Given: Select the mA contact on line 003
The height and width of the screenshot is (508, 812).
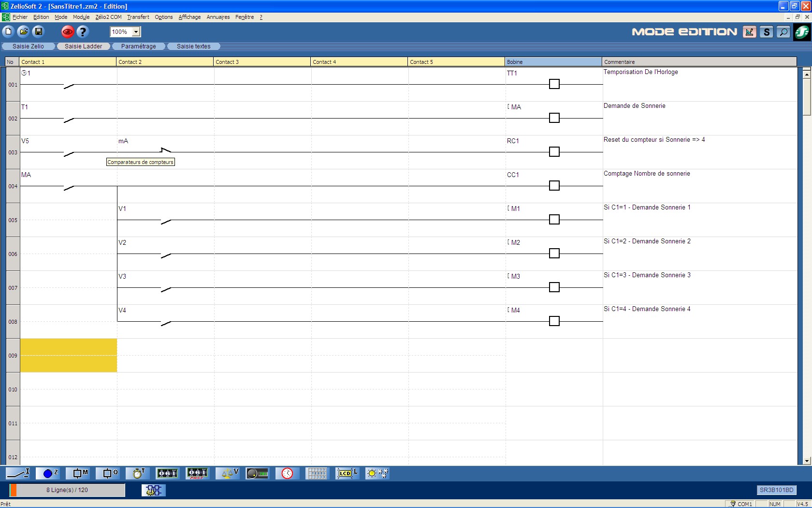Looking at the screenshot, I should (x=165, y=152).
